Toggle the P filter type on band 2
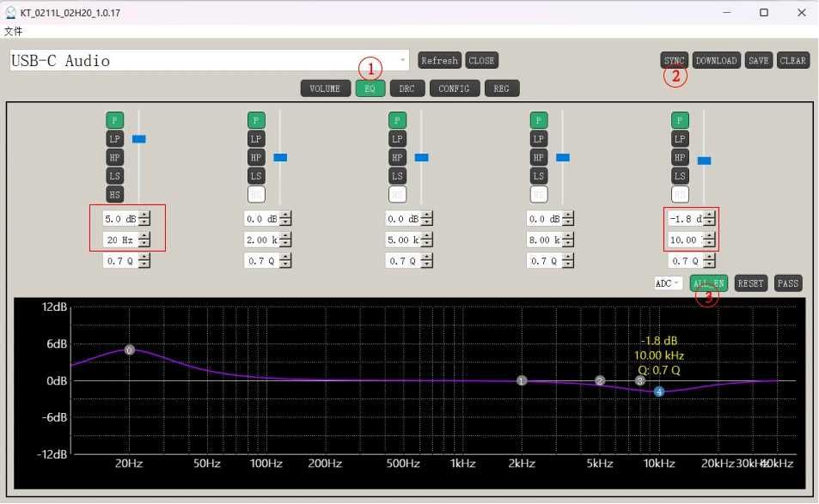819x504 pixels. click(256, 120)
